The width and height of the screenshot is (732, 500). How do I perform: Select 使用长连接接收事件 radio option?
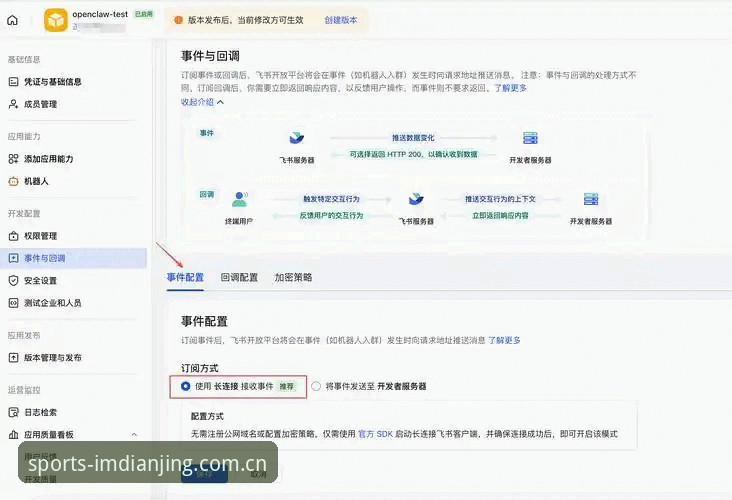[x=185, y=386]
